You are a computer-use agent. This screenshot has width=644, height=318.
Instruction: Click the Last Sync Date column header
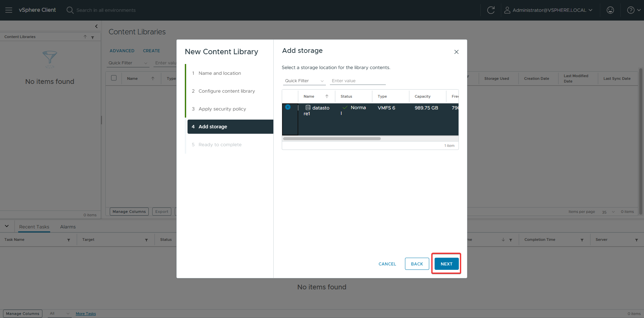pos(617,78)
